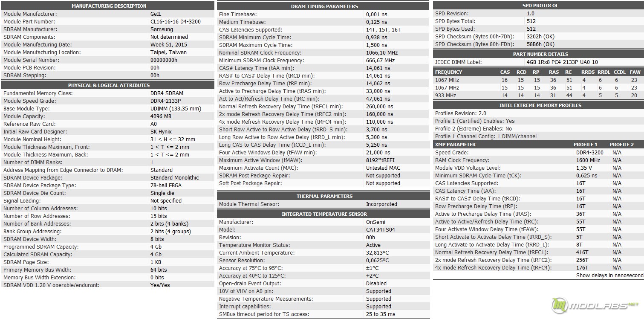This screenshot has height=319, width=644.
Task: Select the FREQUENCY column header
Action: (x=448, y=72)
